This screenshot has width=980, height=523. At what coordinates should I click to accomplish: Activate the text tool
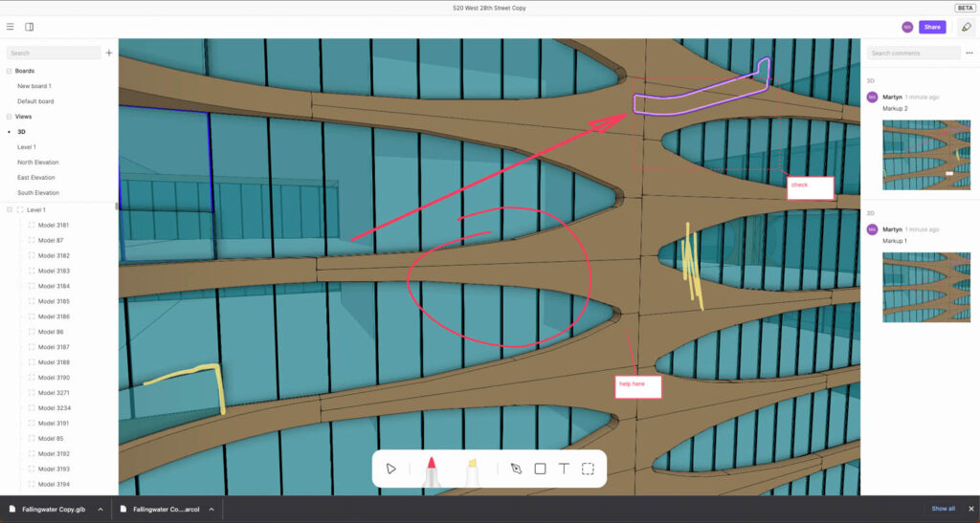tap(564, 469)
